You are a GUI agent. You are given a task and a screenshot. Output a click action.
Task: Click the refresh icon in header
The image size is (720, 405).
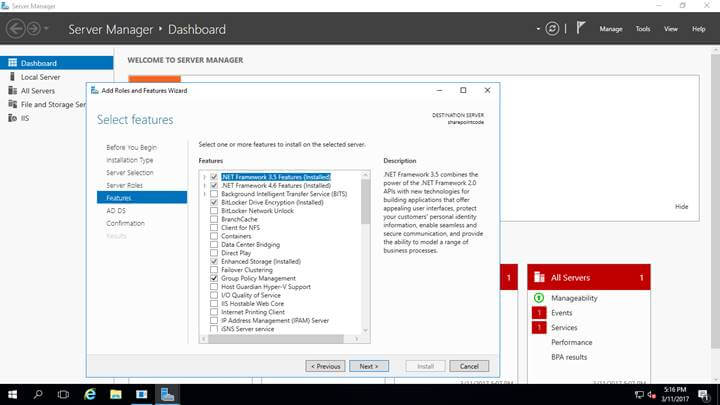coord(552,29)
